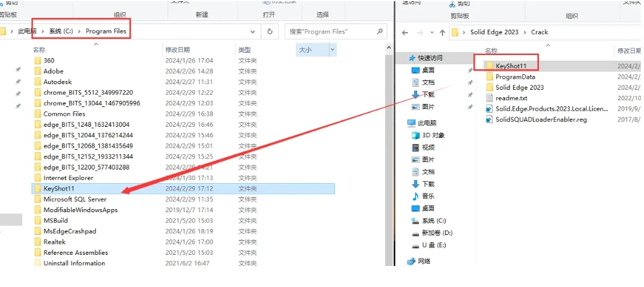Select the SolidSQUADLoaderEnabler.reg file icon
This screenshot has height=287, width=644.
coord(489,119)
